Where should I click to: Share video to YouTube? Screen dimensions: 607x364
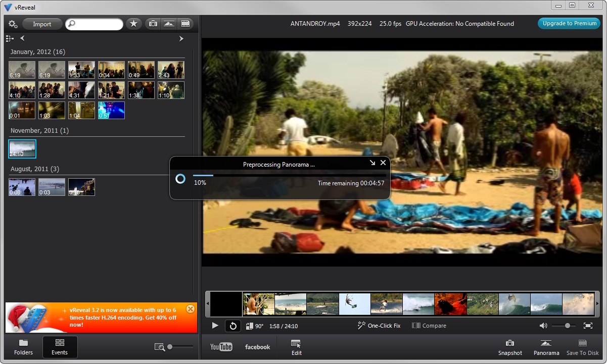coord(221,347)
